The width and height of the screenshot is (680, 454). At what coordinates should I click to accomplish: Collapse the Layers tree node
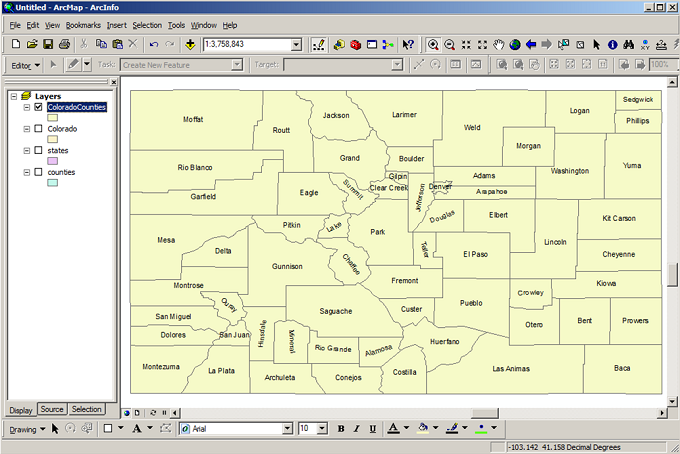pos(11,96)
